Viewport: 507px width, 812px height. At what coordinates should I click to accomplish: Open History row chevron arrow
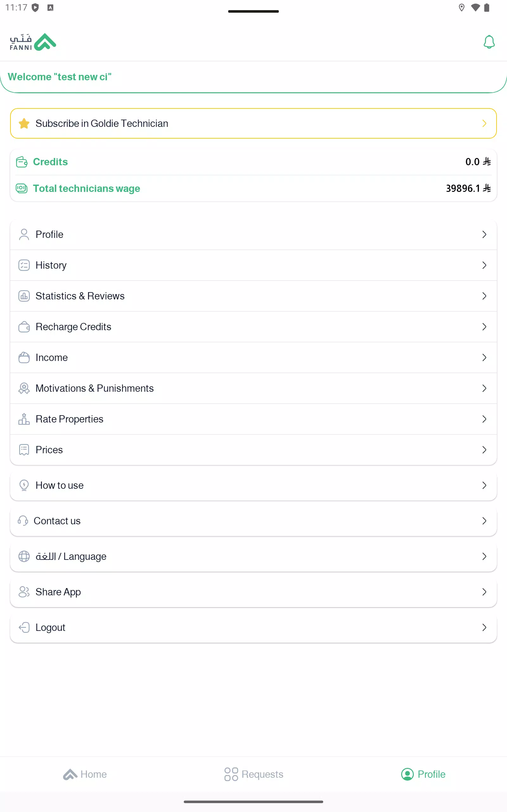click(484, 265)
